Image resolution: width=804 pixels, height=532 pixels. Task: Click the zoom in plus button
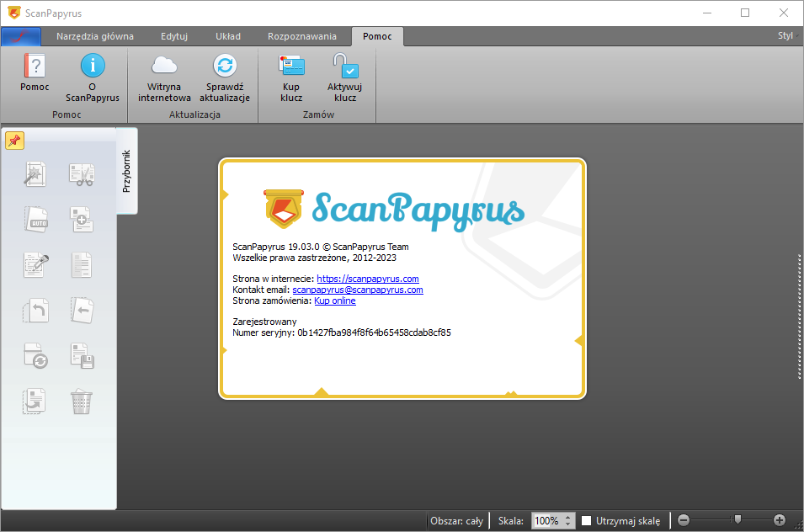(x=780, y=520)
